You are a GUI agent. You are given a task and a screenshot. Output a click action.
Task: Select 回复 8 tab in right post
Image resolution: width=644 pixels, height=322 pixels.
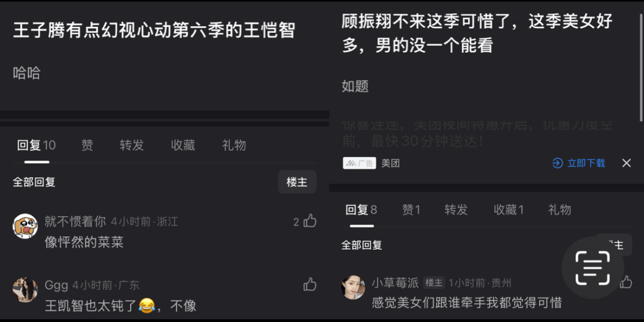tap(361, 210)
